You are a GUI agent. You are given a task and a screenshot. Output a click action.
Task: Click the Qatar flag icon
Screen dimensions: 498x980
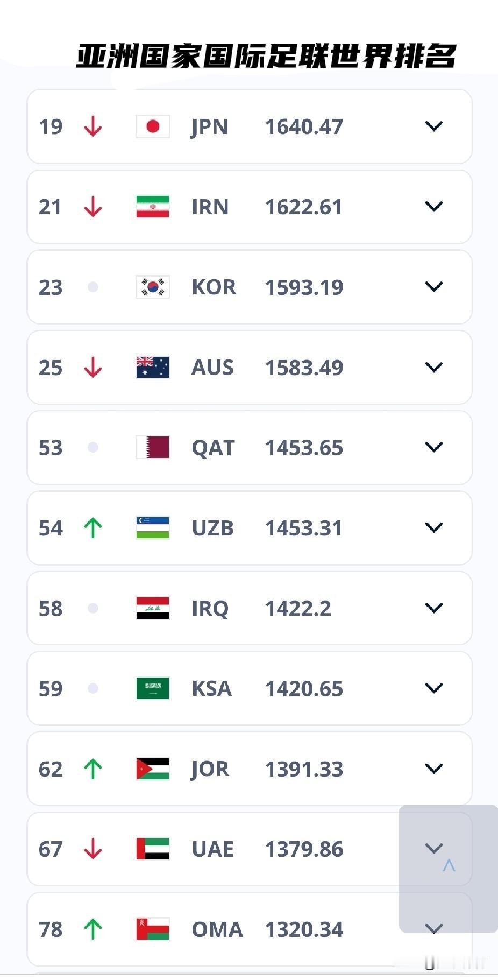coord(153,447)
